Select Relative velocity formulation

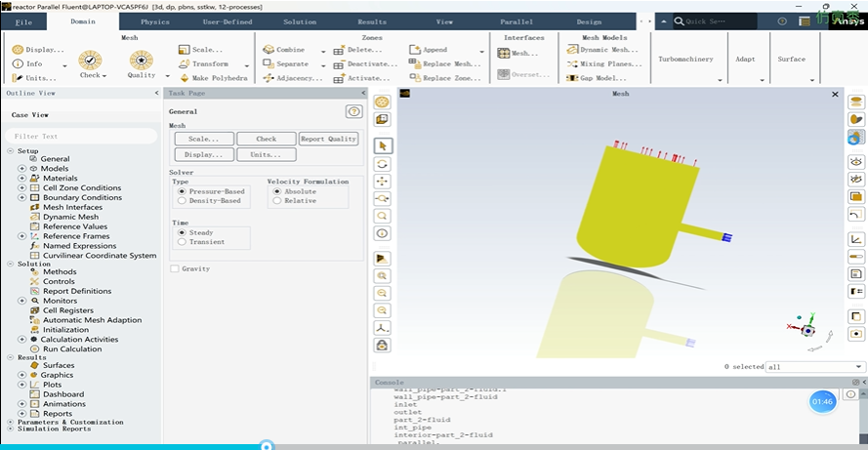pos(276,200)
